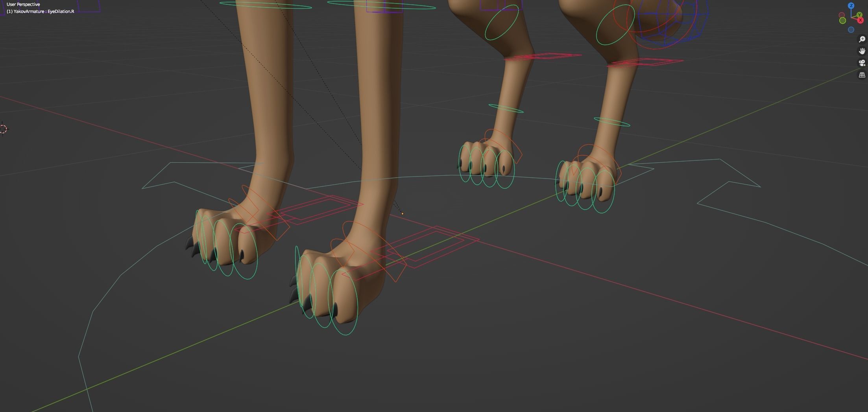Click the 3D cursor crosshair marker
The image size is (868, 412).
(x=3, y=129)
